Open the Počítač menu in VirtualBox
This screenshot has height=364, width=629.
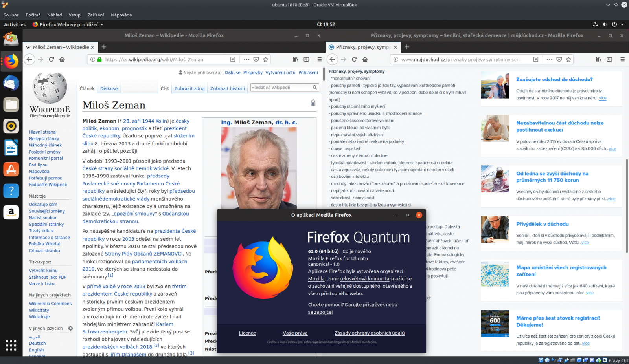(33, 15)
